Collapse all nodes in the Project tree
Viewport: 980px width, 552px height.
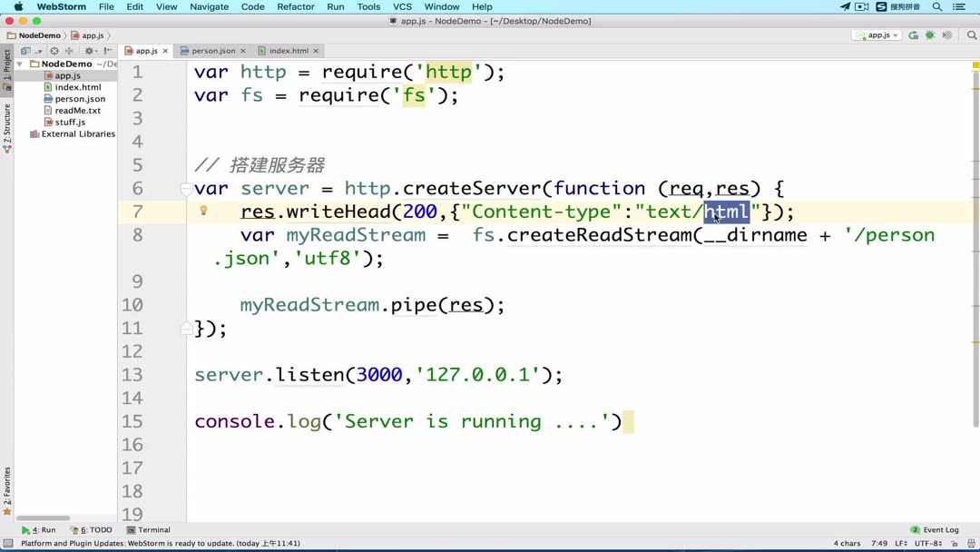[54, 51]
